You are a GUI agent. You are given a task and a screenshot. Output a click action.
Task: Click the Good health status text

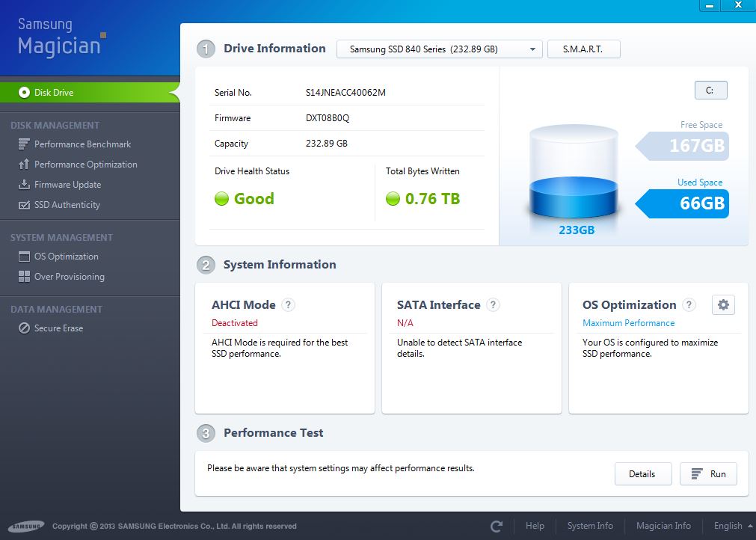click(x=254, y=199)
